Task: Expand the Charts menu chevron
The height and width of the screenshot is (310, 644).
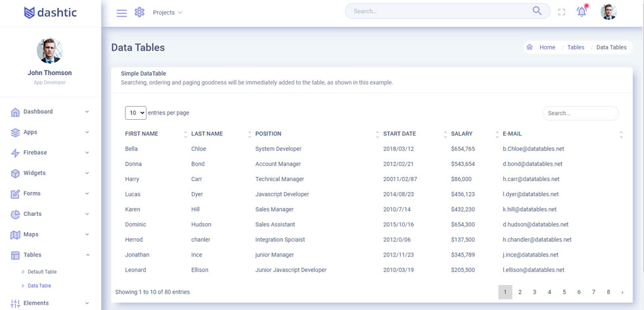Action: pyautogui.click(x=87, y=214)
